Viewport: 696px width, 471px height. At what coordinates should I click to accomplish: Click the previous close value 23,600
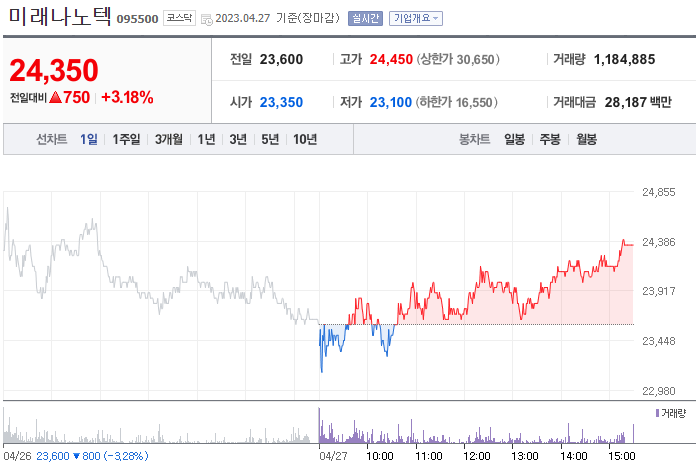(281, 59)
